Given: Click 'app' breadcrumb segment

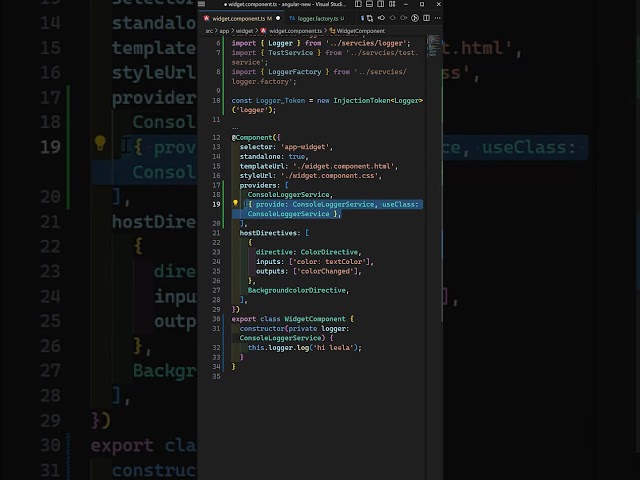Looking at the screenshot, I should 224,31.
